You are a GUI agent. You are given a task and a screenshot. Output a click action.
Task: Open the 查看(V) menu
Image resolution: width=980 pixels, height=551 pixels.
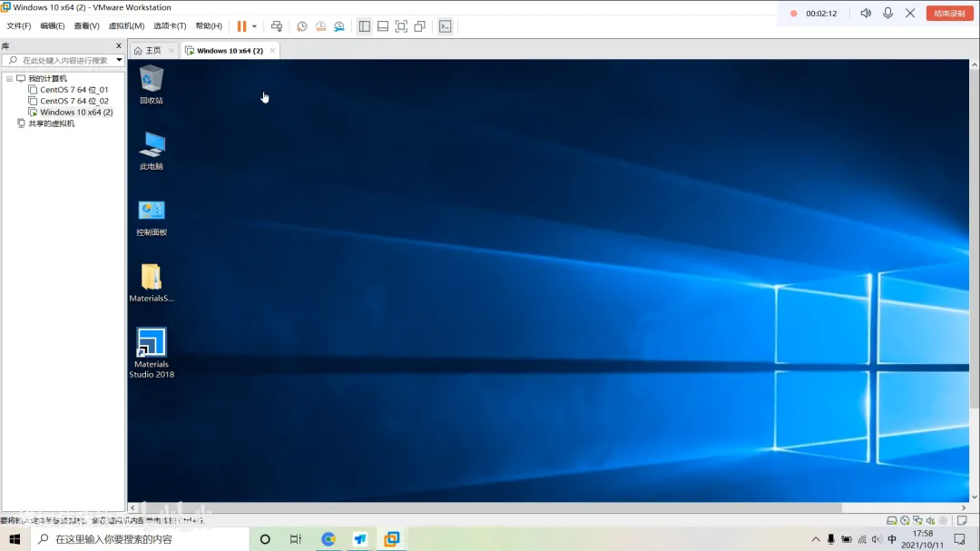(86, 26)
